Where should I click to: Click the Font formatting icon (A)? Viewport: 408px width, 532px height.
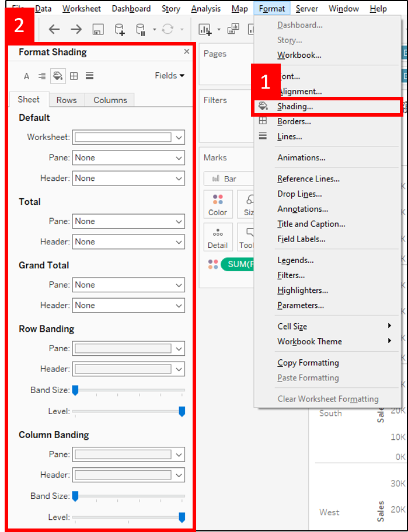pos(26,76)
